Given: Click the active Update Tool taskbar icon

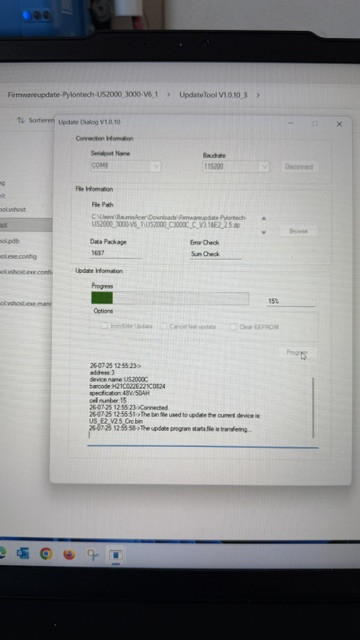Looking at the screenshot, I should coord(116,555).
